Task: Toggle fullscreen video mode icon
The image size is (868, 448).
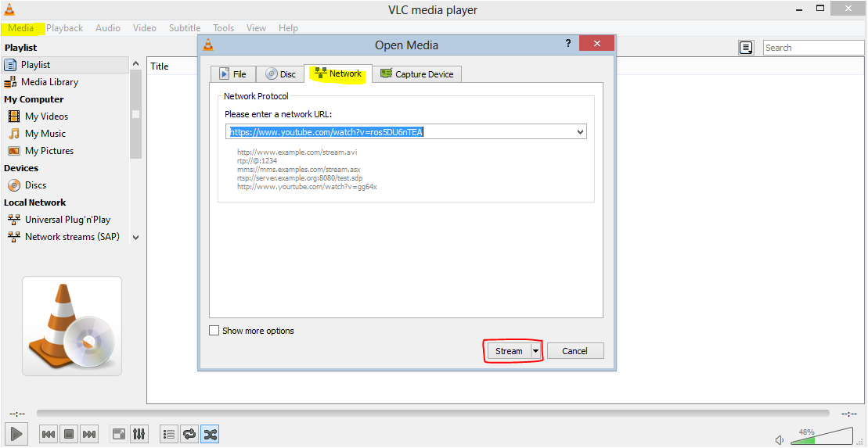Action: coord(119,434)
